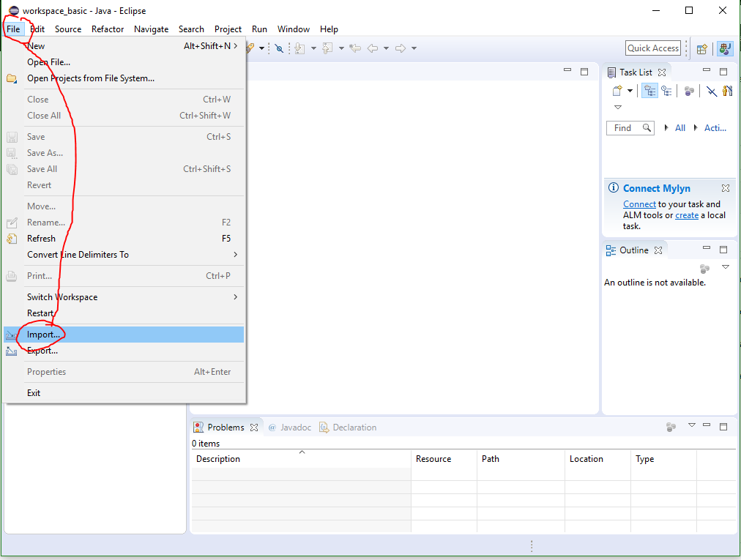Screen dimensions: 741x560
Task: Open the New Task dropdown arrow
Action: point(630,91)
